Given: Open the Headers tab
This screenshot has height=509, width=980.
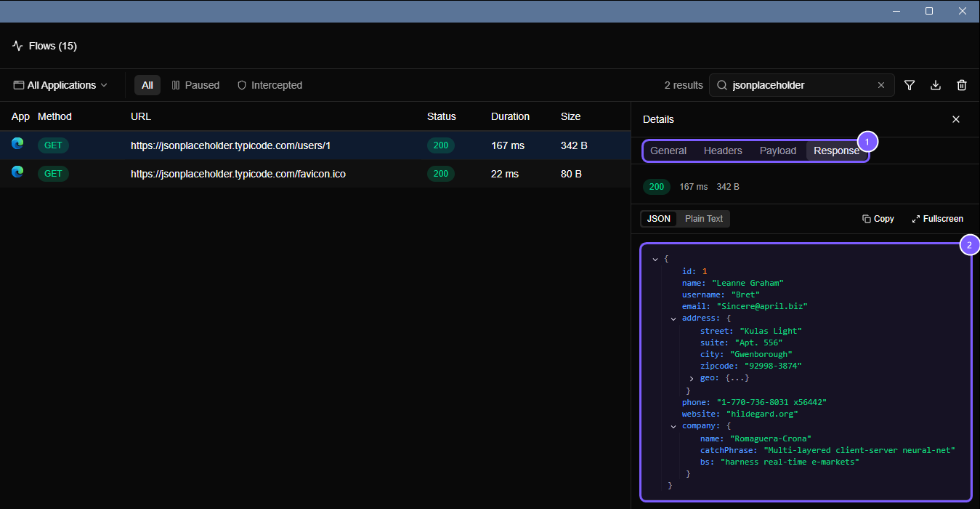Looking at the screenshot, I should tap(723, 151).
